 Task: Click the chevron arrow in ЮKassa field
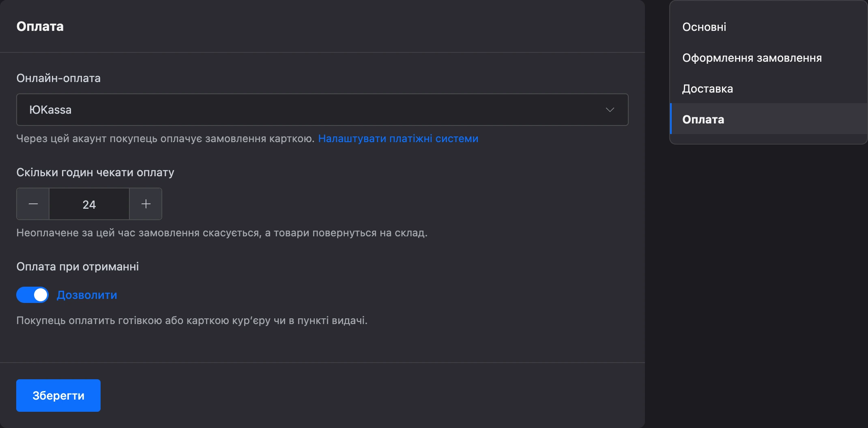tap(610, 110)
